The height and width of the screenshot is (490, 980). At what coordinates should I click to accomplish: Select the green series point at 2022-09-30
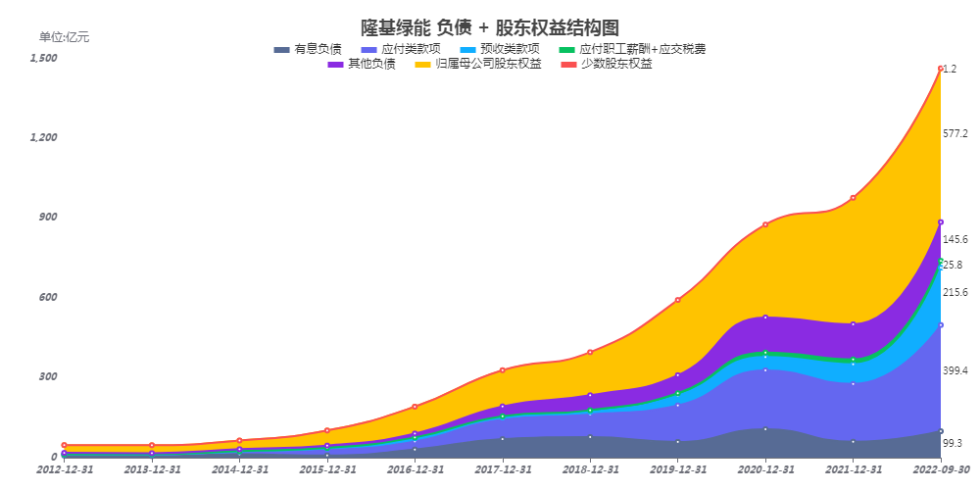(940, 261)
